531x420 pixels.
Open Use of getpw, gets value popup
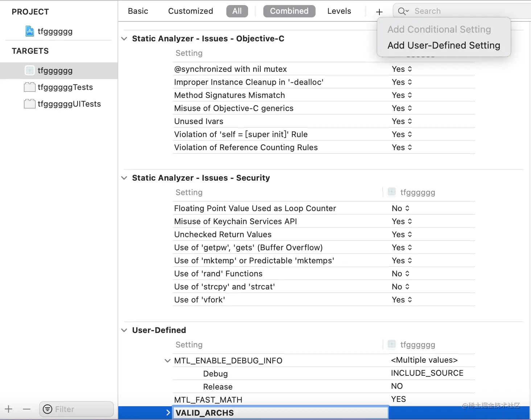point(402,247)
